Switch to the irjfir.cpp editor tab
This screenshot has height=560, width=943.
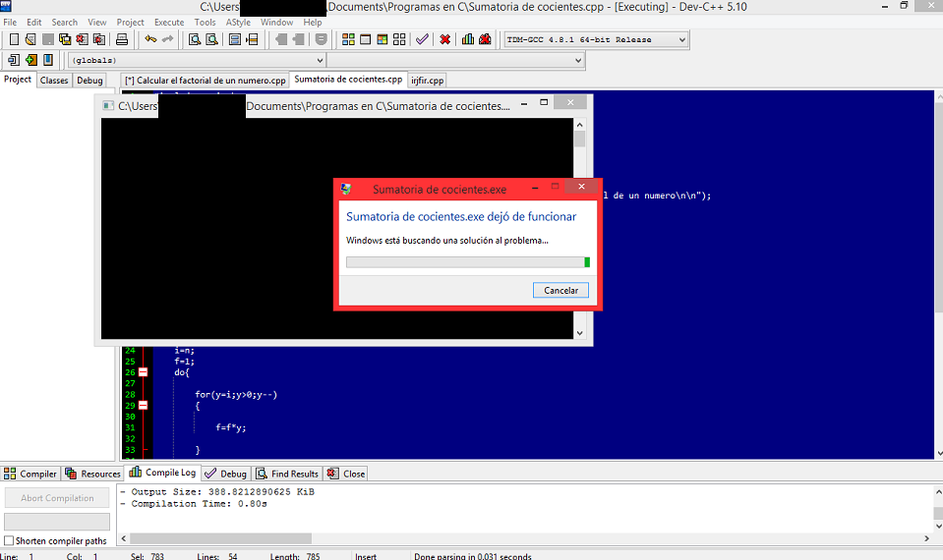point(428,80)
